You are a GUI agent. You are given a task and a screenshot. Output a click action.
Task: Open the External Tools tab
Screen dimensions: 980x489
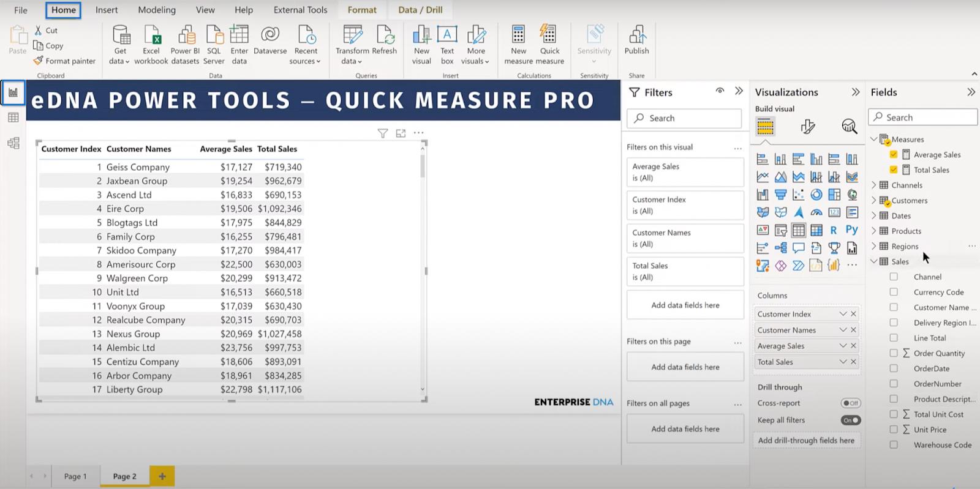pyautogui.click(x=300, y=10)
